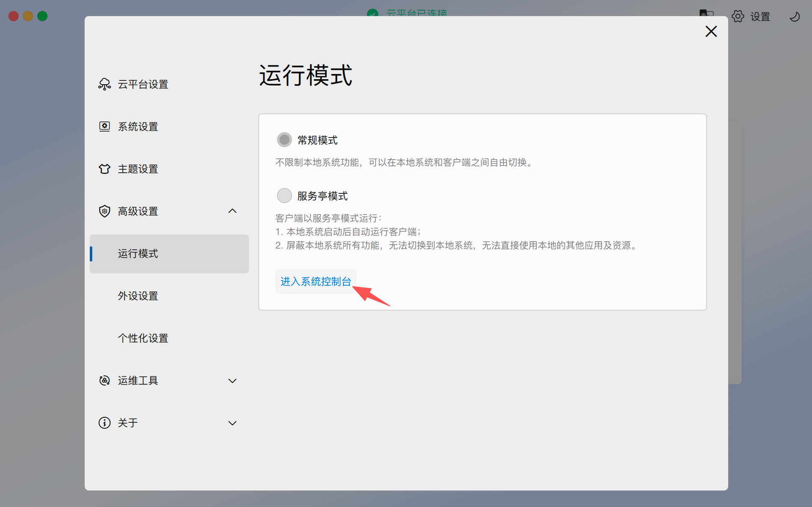Click the advanced settings shield icon
The height and width of the screenshot is (507, 812).
(x=104, y=211)
